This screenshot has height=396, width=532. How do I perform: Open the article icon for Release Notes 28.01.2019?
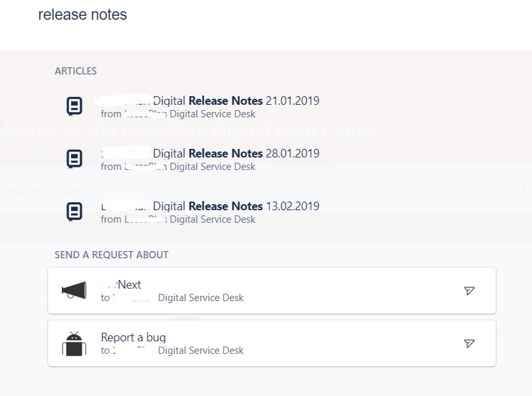coord(74,159)
